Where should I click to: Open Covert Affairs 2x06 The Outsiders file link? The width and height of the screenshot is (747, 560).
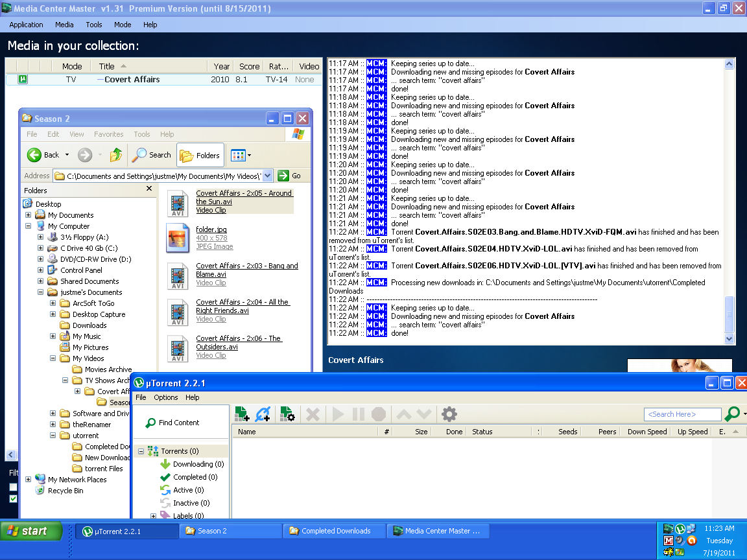239,342
